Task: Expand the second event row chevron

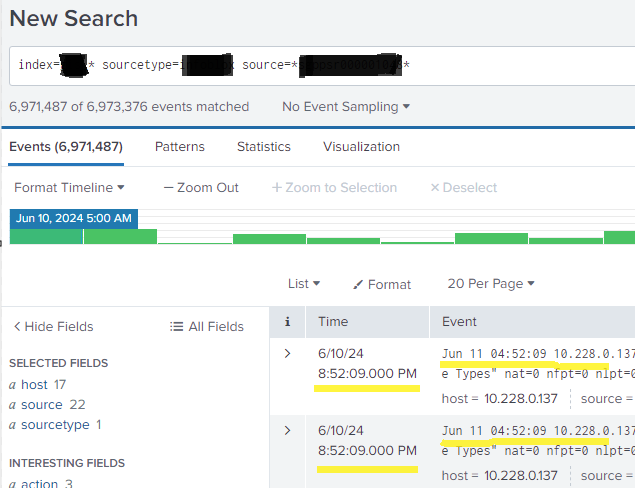Action: coord(288,430)
